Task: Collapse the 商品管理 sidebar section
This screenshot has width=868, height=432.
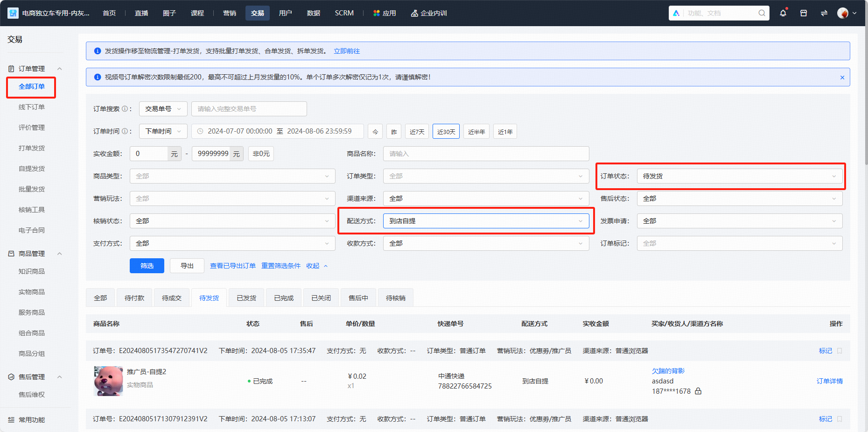Action: point(59,254)
